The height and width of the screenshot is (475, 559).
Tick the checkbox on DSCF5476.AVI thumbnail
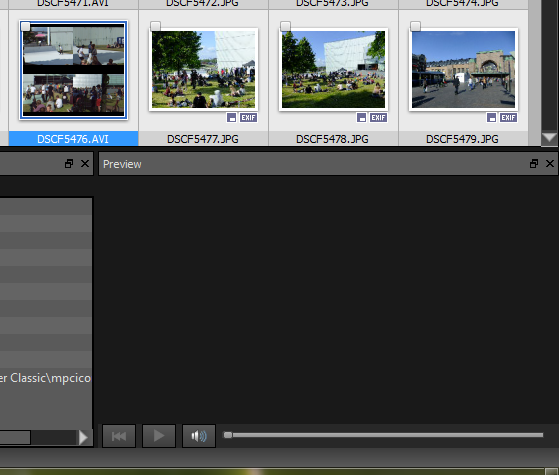(25, 26)
